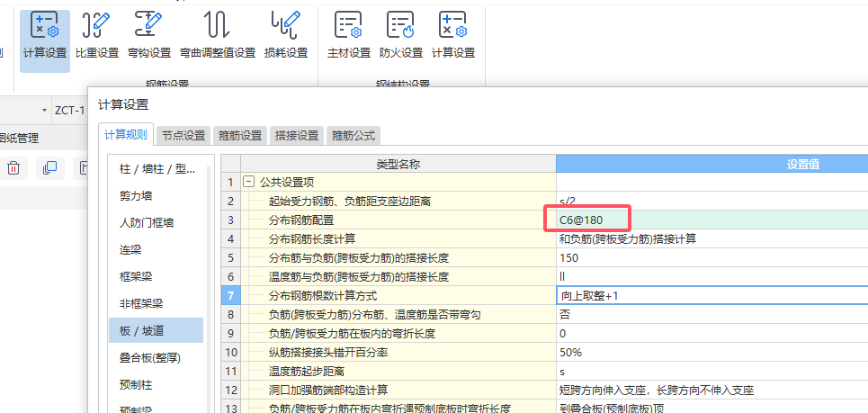The width and height of the screenshot is (868, 413).
Task: Click the 图纸管理 panel label
Action: point(20,138)
